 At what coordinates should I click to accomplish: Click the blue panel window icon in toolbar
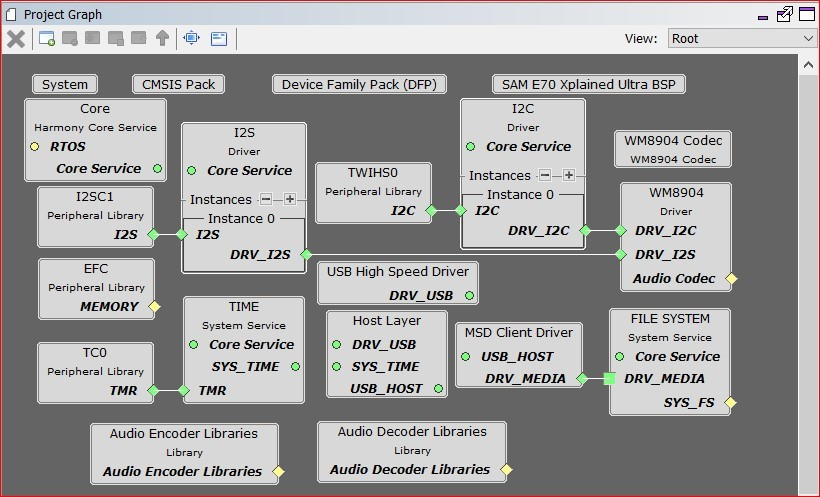pyautogui.click(x=219, y=39)
